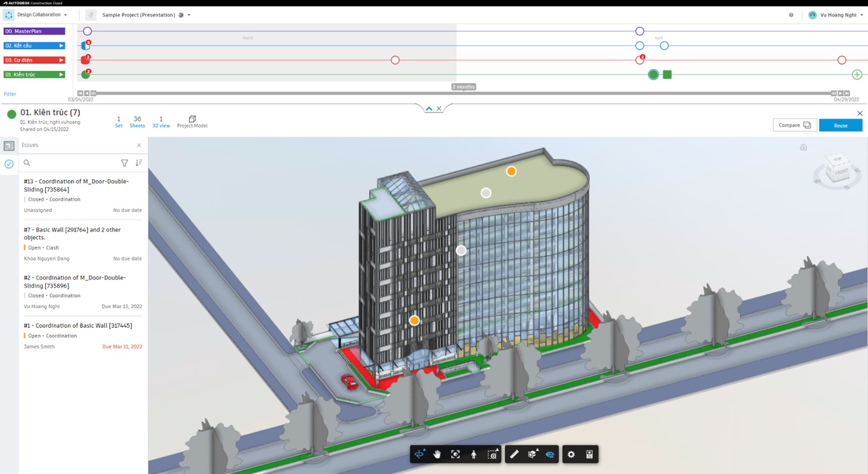
Task: Expand the 02. Kết cấu team swimlane
Action: tap(61, 46)
